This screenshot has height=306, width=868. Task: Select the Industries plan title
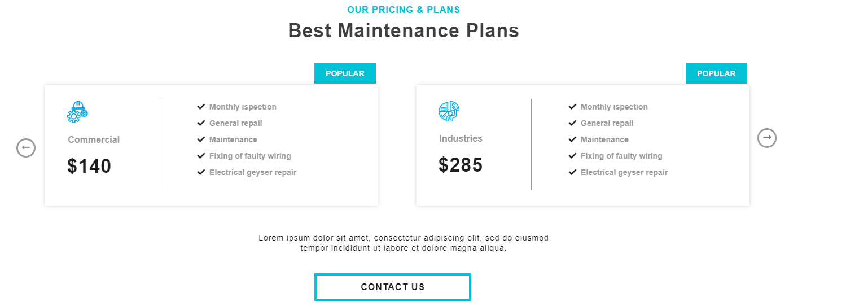tap(461, 138)
